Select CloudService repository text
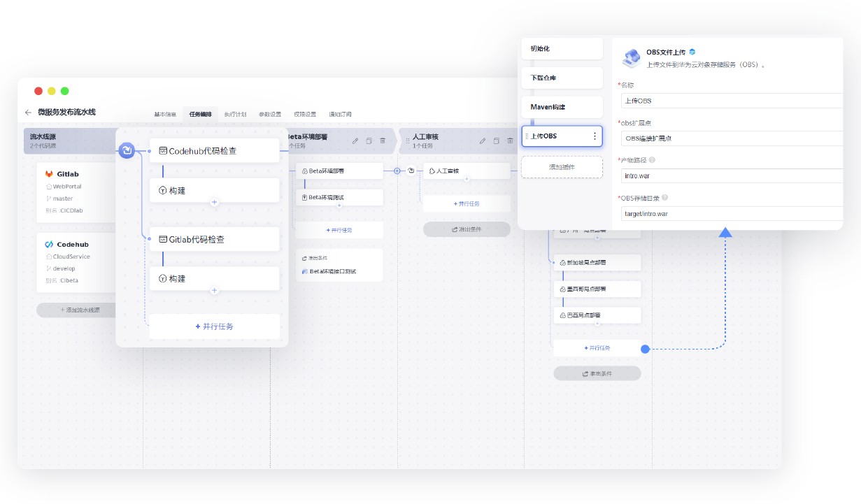Viewport: 861px width, 504px height. (x=71, y=257)
